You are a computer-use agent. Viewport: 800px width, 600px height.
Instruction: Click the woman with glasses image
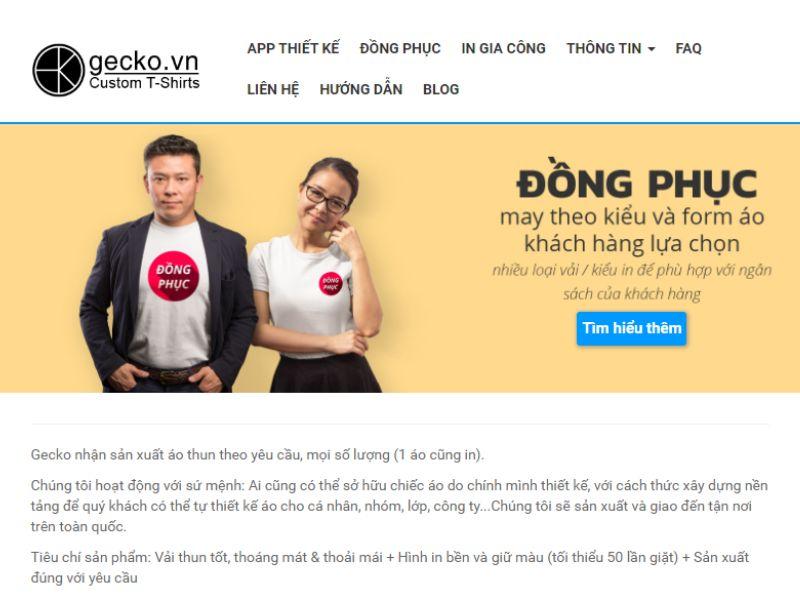click(316, 275)
